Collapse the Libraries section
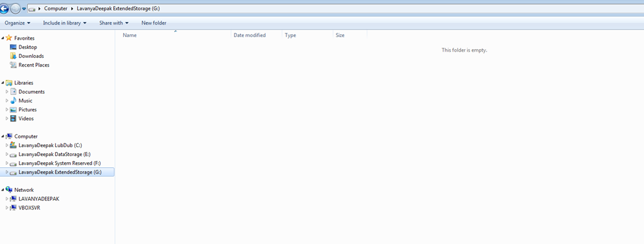 click(x=3, y=83)
